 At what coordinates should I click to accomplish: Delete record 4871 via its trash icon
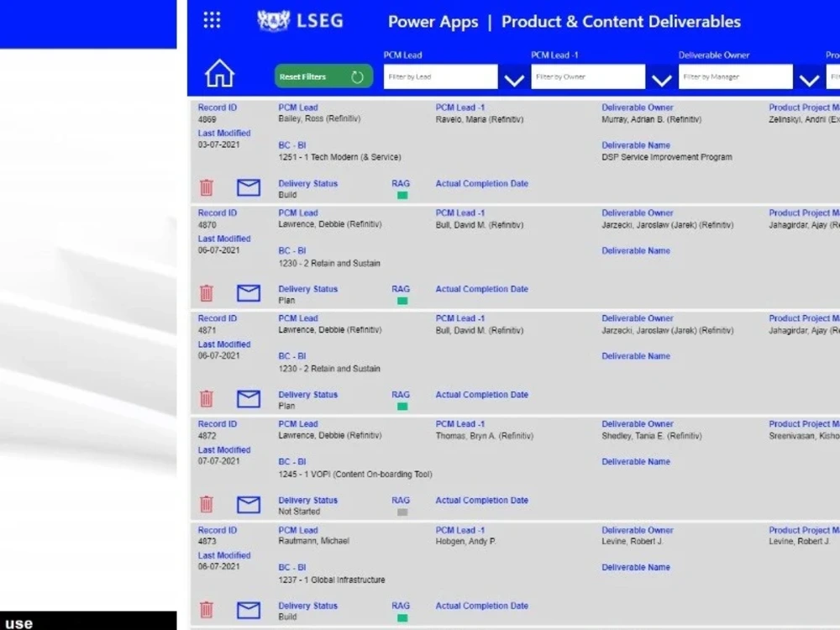(207, 399)
